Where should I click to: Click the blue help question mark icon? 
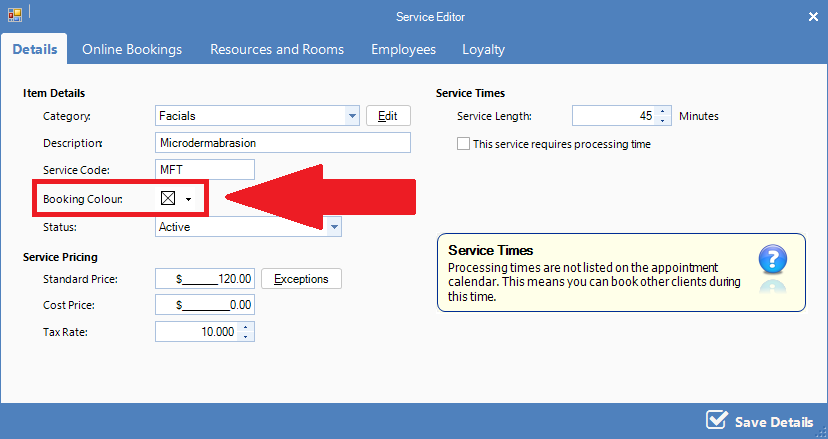click(773, 260)
